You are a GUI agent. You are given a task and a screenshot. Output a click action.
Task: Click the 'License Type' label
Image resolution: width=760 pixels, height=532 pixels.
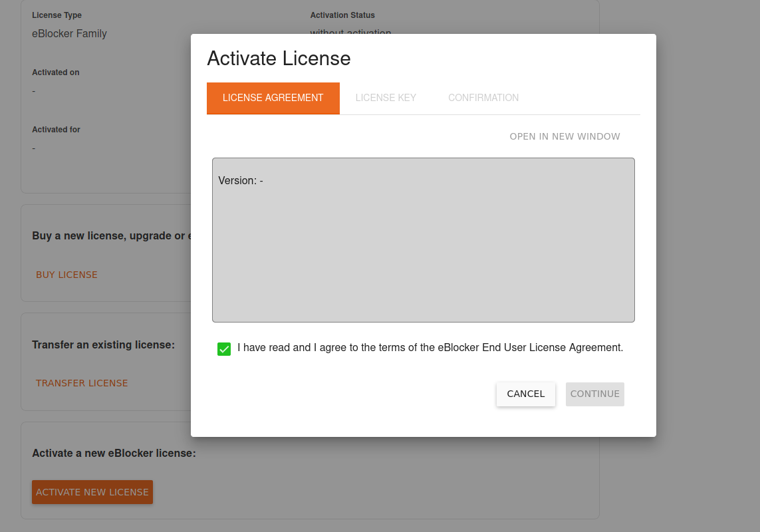click(x=57, y=15)
